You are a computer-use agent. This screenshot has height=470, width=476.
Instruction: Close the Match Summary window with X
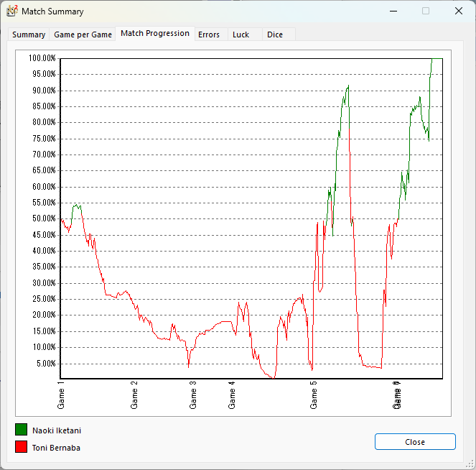coord(459,11)
